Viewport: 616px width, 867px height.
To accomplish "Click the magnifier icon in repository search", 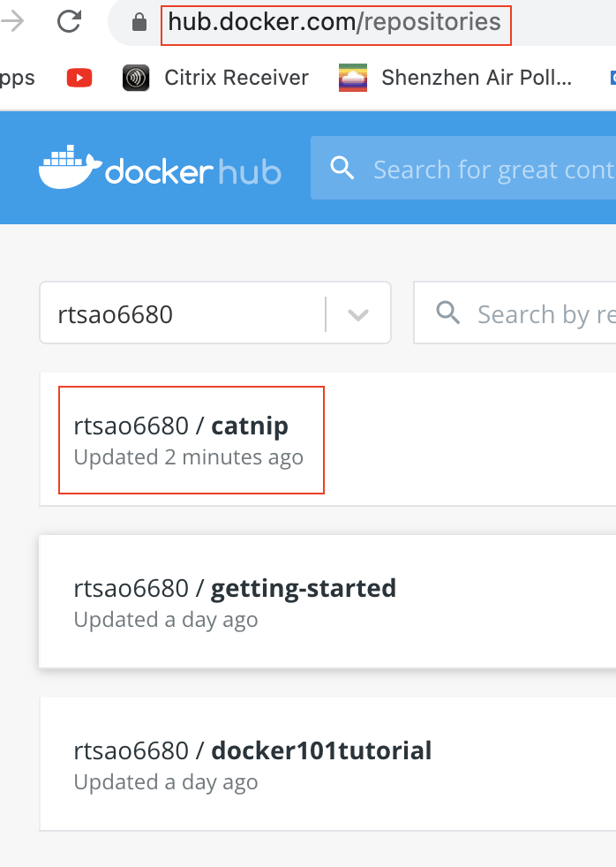I will [x=448, y=313].
